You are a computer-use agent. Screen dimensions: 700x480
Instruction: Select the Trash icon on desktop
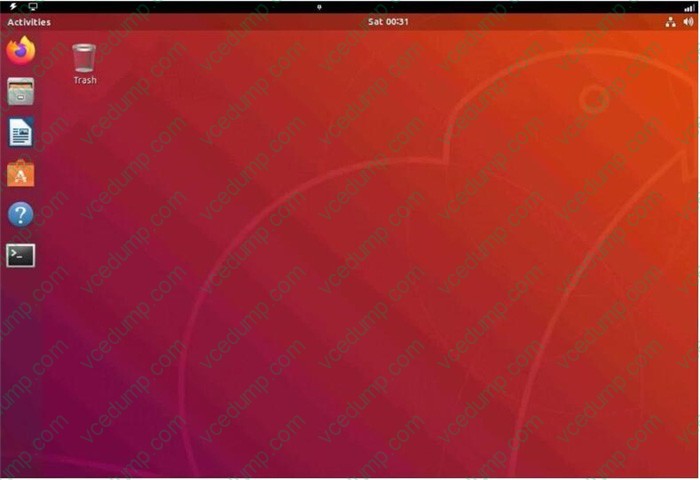pyautogui.click(x=85, y=57)
